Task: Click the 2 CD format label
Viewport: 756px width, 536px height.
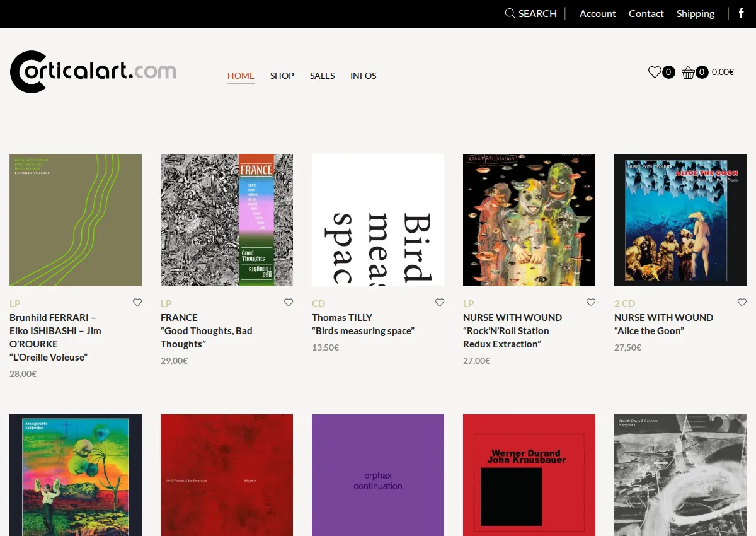Action: (x=625, y=303)
